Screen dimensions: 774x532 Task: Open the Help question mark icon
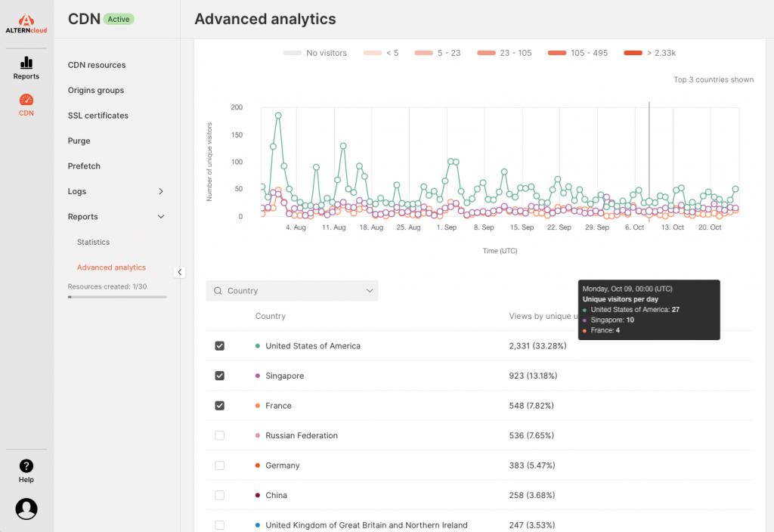26,466
